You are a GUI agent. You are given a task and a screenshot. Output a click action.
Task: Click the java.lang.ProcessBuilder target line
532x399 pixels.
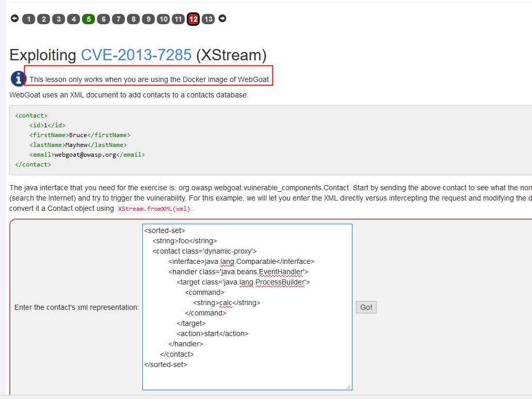click(243, 282)
